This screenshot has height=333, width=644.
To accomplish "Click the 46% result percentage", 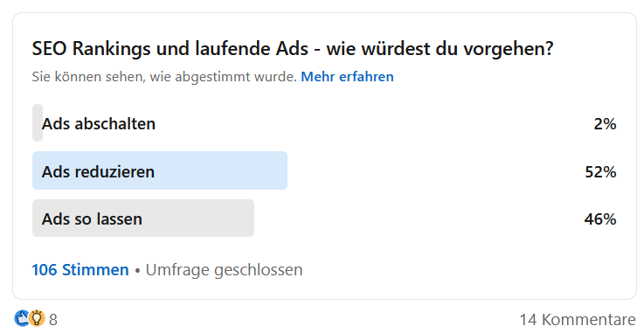I will pyautogui.click(x=600, y=219).
